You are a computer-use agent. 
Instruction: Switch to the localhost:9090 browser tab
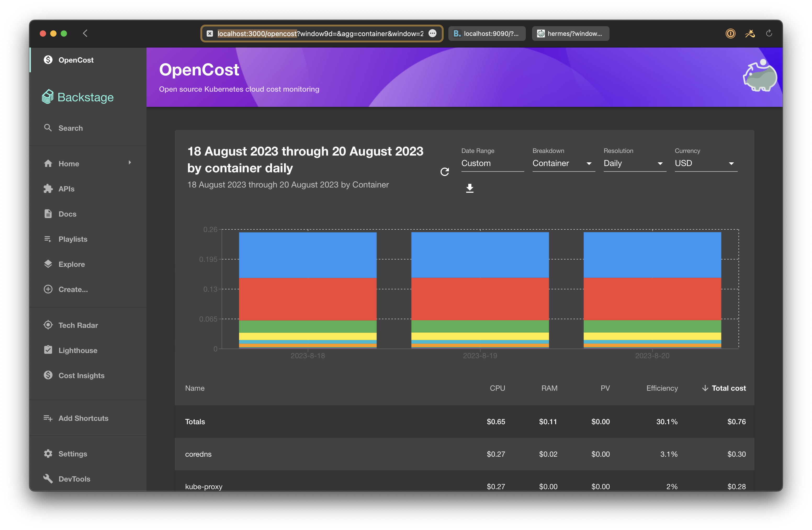pyautogui.click(x=487, y=34)
